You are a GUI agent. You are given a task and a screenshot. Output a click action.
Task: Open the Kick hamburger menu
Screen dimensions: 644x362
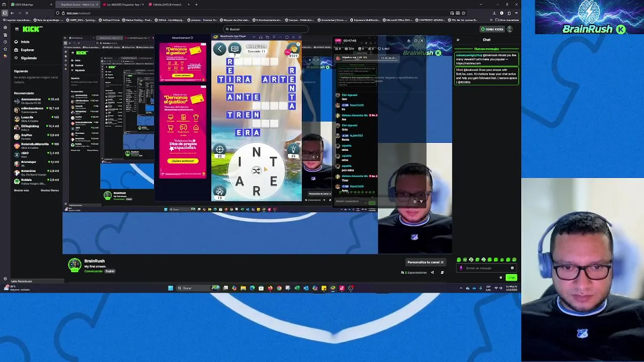click(x=17, y=29)
